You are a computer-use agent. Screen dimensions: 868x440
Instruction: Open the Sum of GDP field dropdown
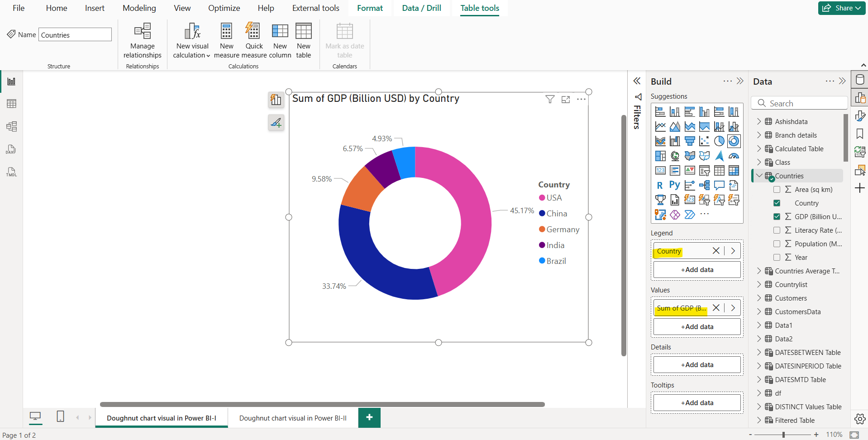[733, 308]
